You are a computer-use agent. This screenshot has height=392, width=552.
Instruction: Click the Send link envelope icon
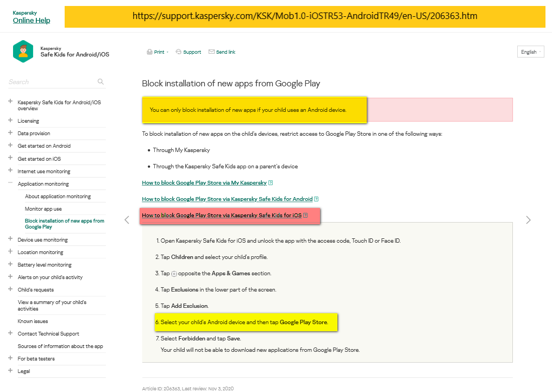click(x=211, y=52)
